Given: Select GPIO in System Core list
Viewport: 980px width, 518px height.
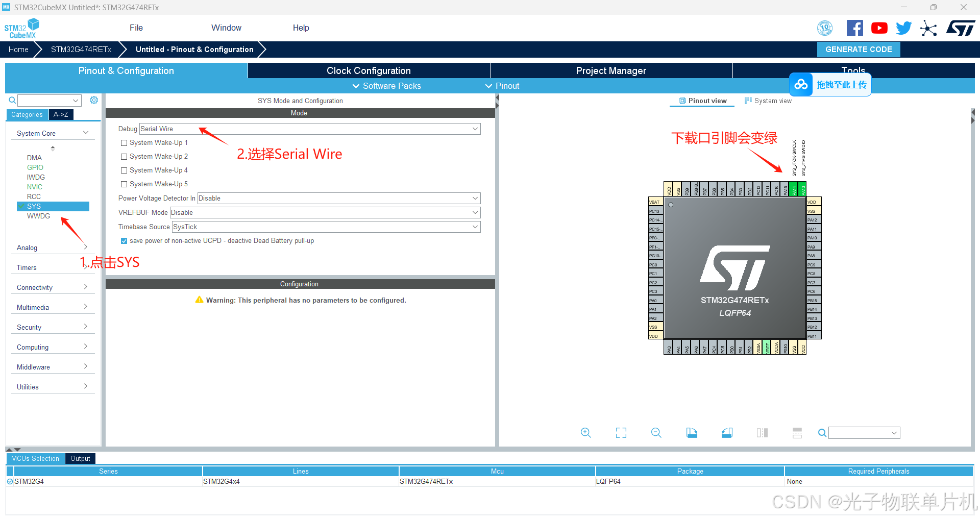Looking at the screenshot, I should tap(35, 167).
